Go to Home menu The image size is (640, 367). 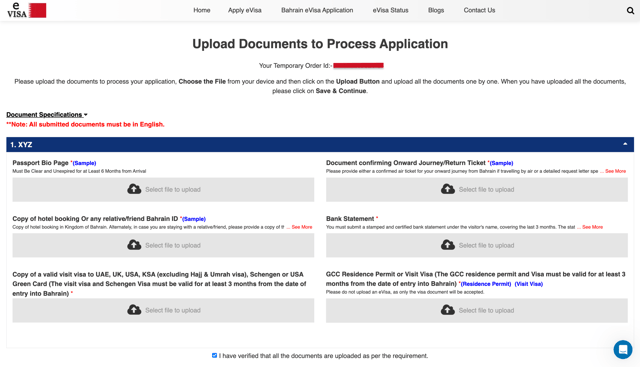coord(202,10)
